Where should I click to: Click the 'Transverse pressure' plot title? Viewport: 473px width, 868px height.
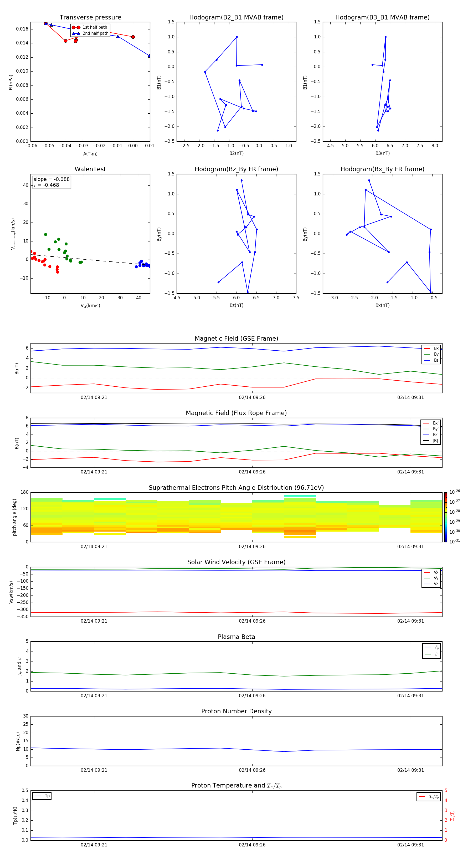click(90, 18)
